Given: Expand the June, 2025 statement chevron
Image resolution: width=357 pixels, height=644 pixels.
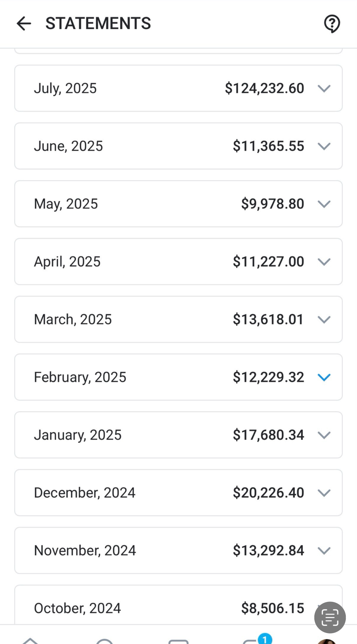Looking at the screenshot, I should coord(324,146).
